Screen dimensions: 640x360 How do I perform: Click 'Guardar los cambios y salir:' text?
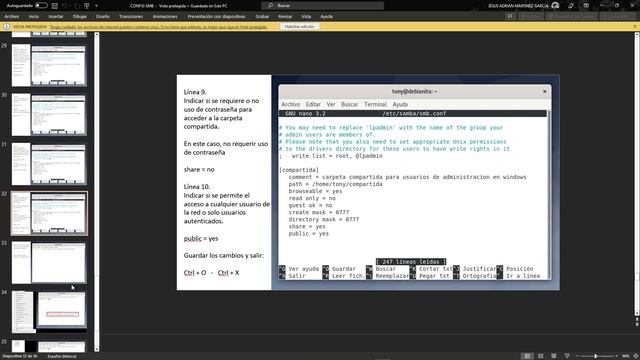point(224,256)
